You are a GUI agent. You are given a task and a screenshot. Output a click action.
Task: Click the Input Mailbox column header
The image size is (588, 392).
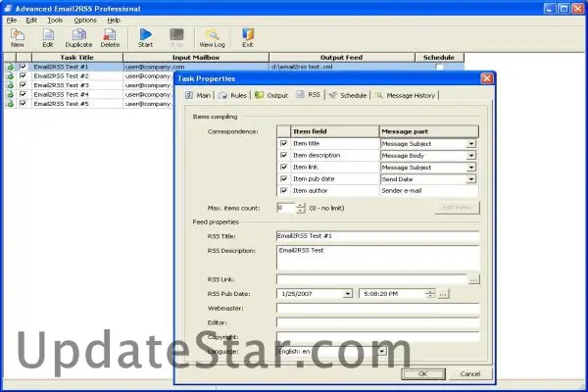click(x=196, y=58)
